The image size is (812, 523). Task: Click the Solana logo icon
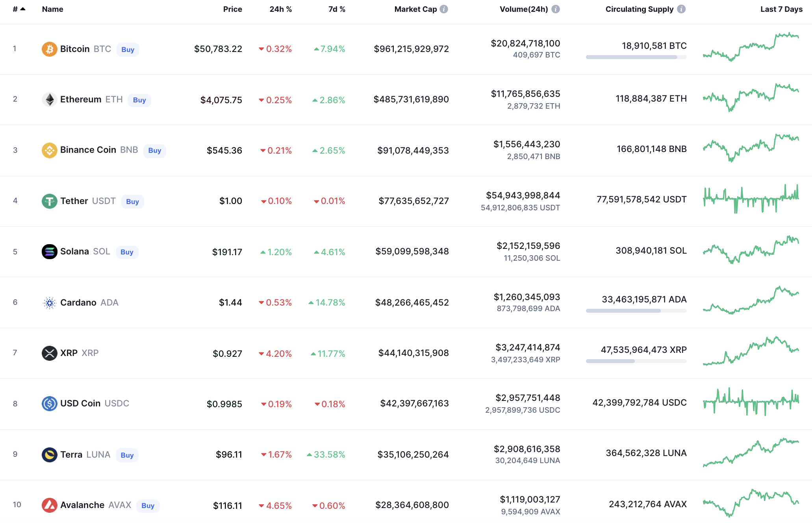[x=49, y=252]
